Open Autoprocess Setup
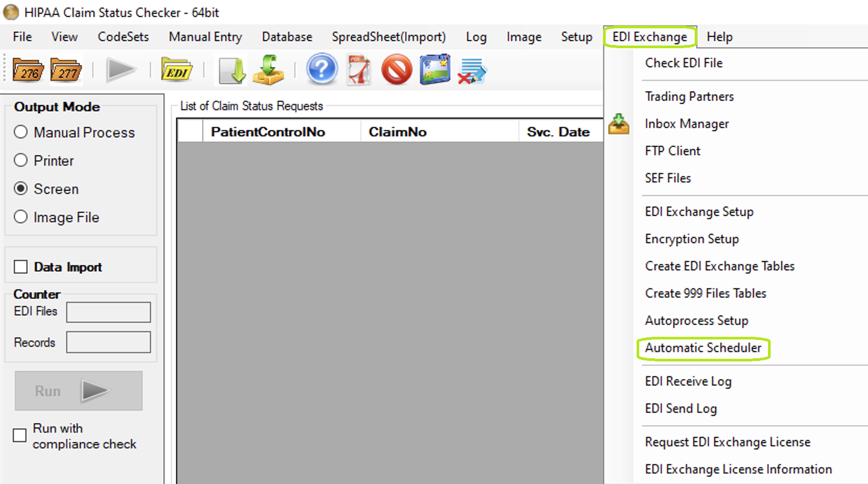The height and width of the screenshot is (484, 868). coord(697,321)
